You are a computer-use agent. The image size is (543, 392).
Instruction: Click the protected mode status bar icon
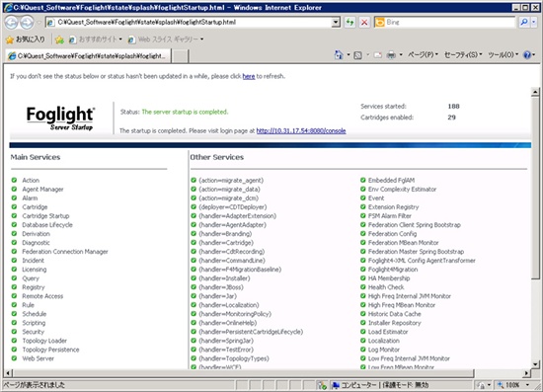click(323, 385)
